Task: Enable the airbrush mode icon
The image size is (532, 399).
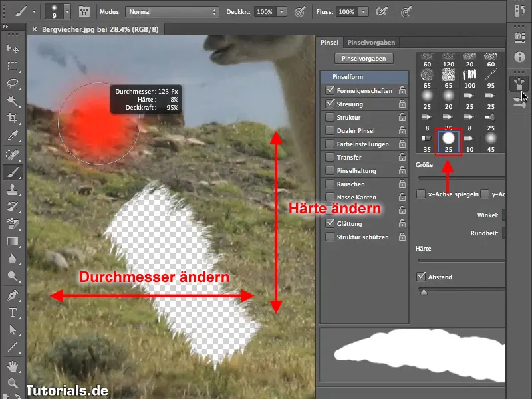Action: (x=382, y=12)
